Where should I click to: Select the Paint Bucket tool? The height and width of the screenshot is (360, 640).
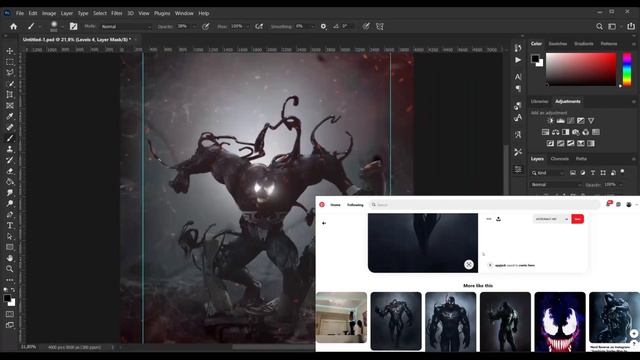[x=10, y=182]
